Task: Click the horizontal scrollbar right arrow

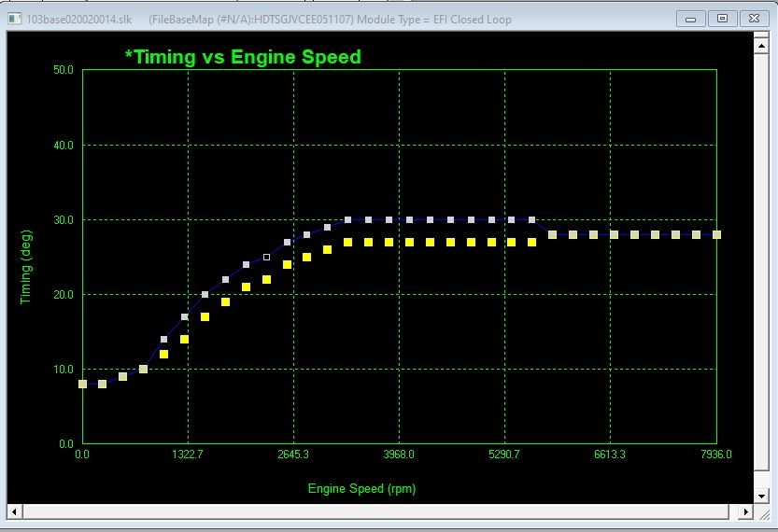Action: 744,511
